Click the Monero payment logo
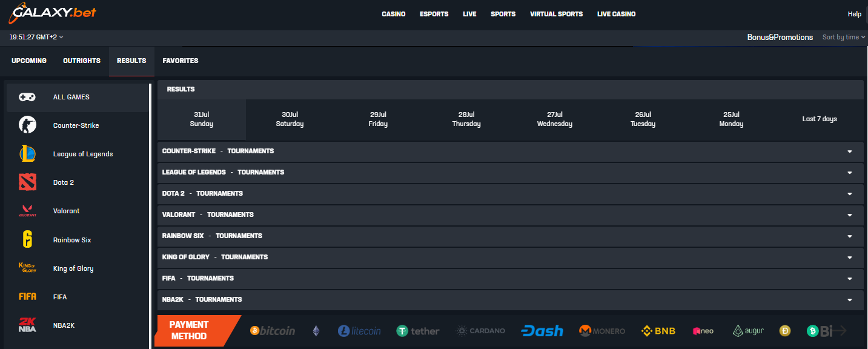868x349 pixels. (602, 331)
